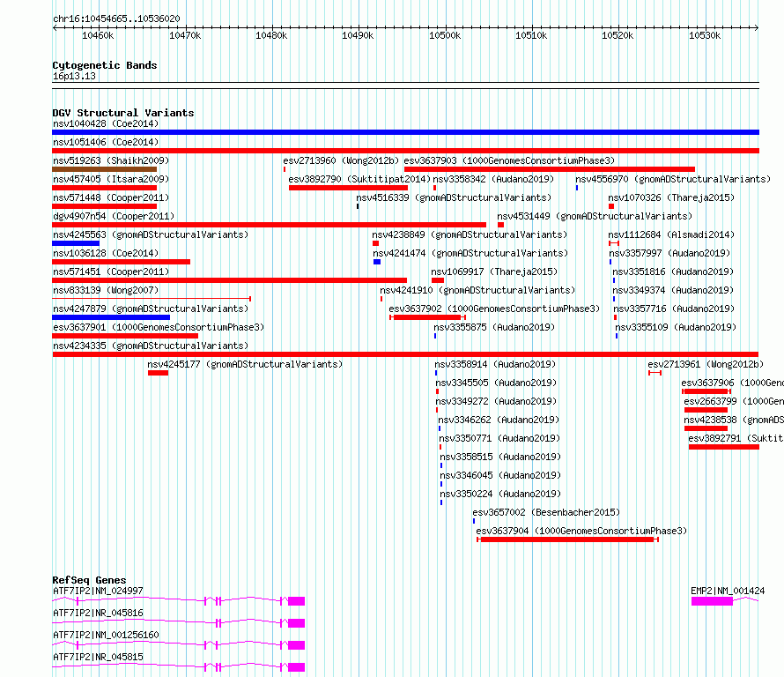Select the nsv519263 (Shaikh2009) label
784x677 pixels.
tap(111, 160)
